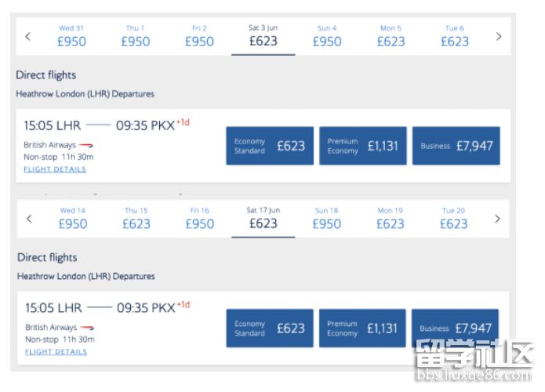
Task: Select Thu 15 date at £623
Action: [136, 219]
